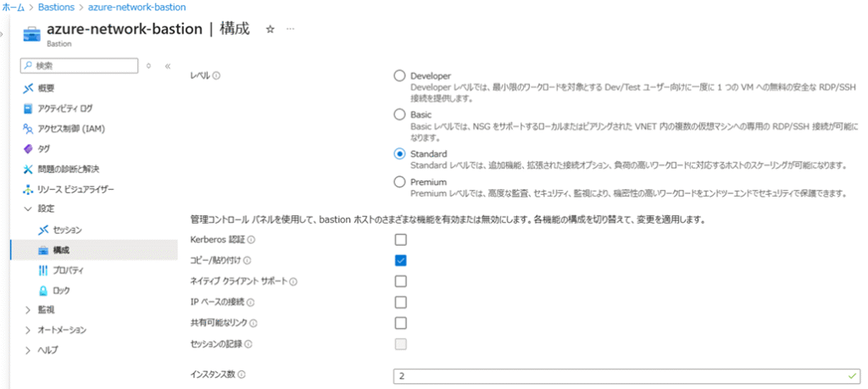Click the info icon beside ネイティブ クライアント サポート
The width and height of the screenshot is (868, 389).
(293, 281)
